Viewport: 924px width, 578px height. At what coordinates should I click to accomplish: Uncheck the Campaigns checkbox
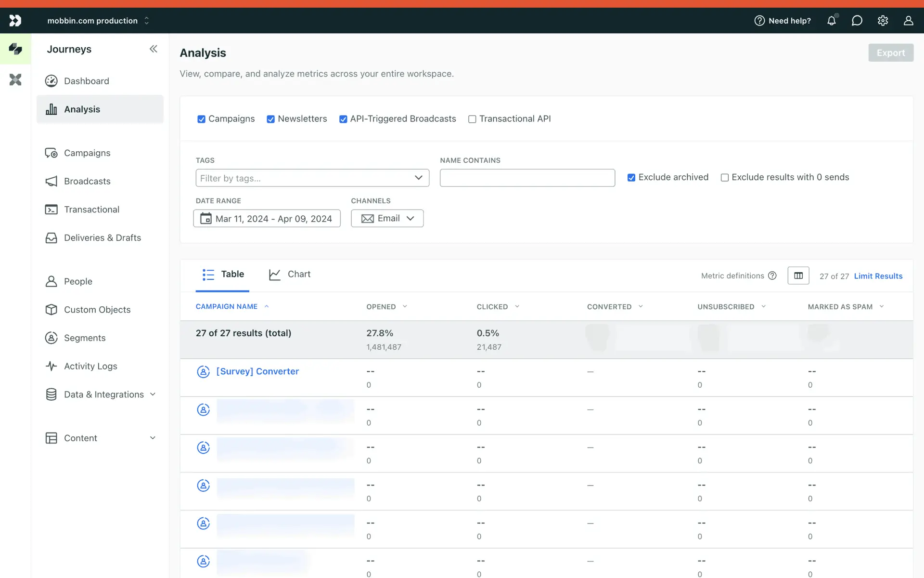(x=201, y=119)
